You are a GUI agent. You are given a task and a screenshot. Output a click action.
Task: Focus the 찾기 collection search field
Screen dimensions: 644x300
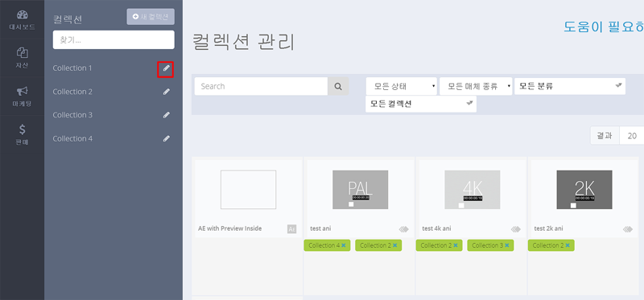point(114,39)
